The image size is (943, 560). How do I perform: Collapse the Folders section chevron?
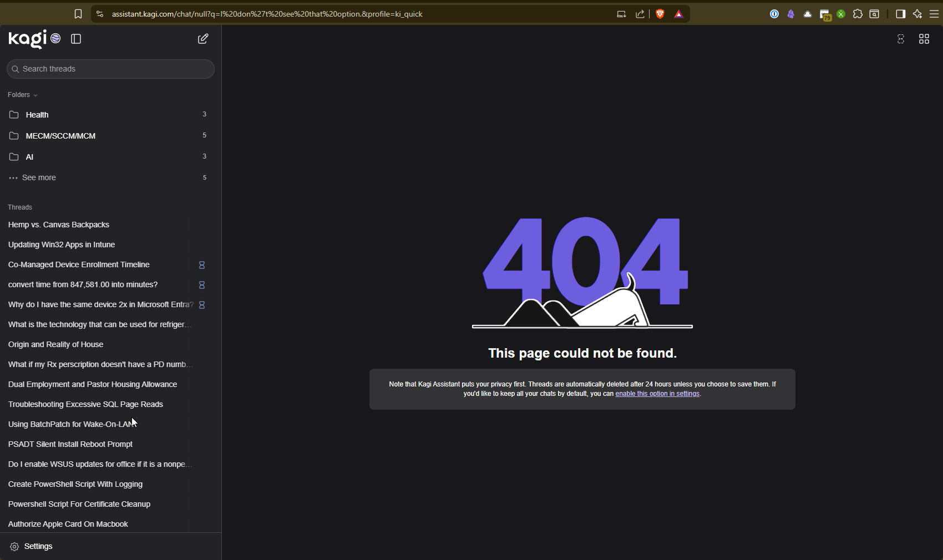pyautogui.click(x=36, y=95)
